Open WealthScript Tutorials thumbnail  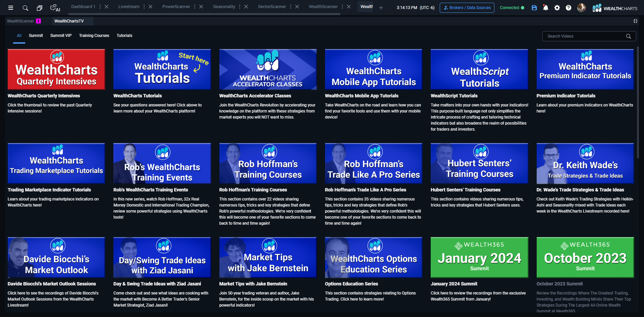pyautogui.click(x=479, y=70)
